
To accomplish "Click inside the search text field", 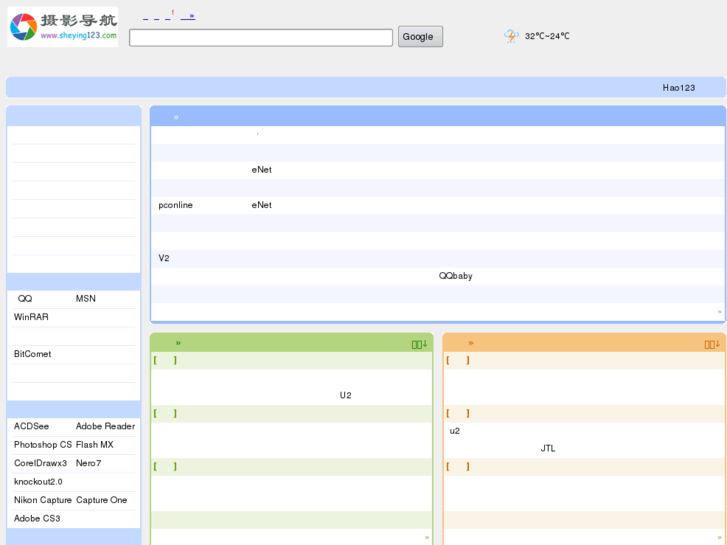I will [x=260, y=37].
